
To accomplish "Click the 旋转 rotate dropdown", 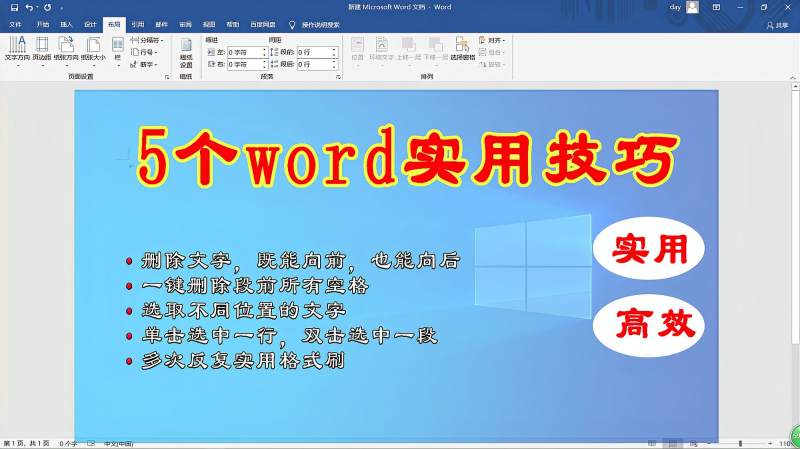I will [492, 64].
